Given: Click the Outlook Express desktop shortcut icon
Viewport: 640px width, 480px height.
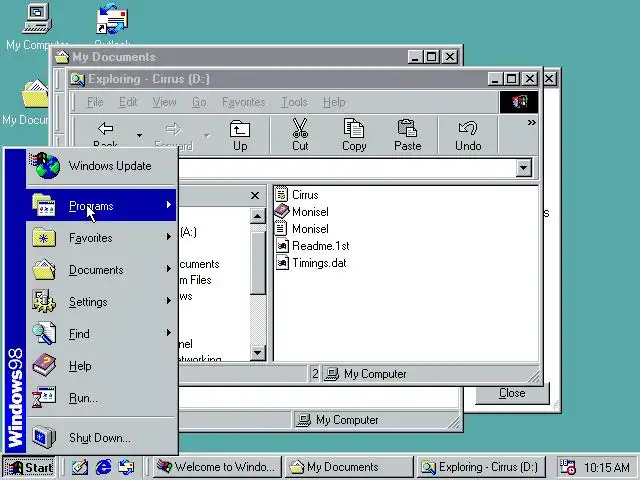Looking at the screenshot, I should 112,19.
